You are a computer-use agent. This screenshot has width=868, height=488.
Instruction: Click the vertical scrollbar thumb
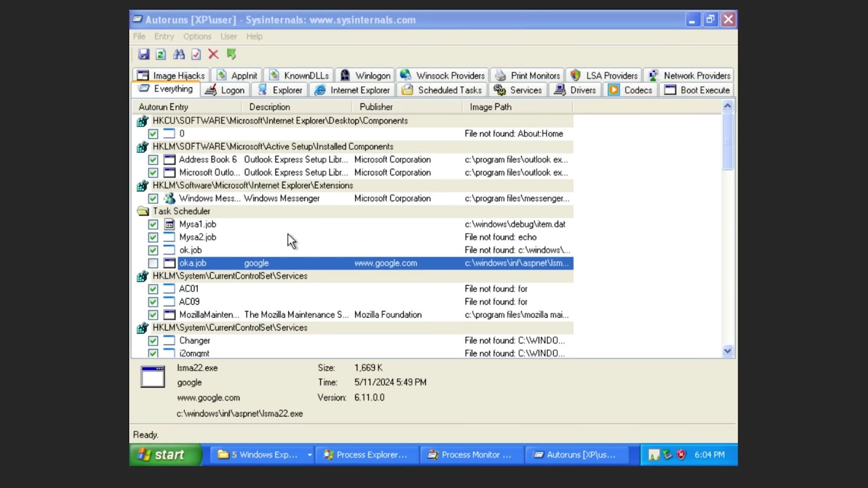pyautogui.click(x=727, y=141)
